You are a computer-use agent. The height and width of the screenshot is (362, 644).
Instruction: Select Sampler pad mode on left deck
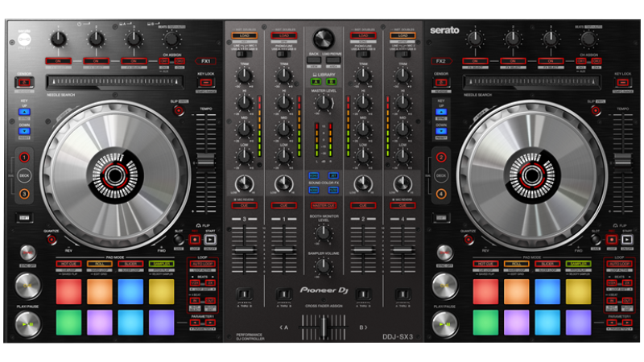click(x=161, y=264)
